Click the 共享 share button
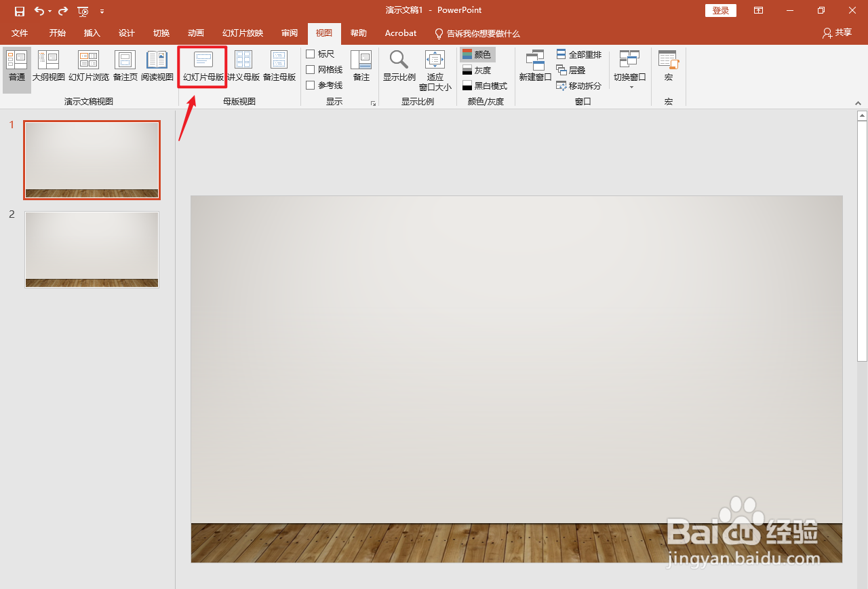 click(x=837, y=33)
